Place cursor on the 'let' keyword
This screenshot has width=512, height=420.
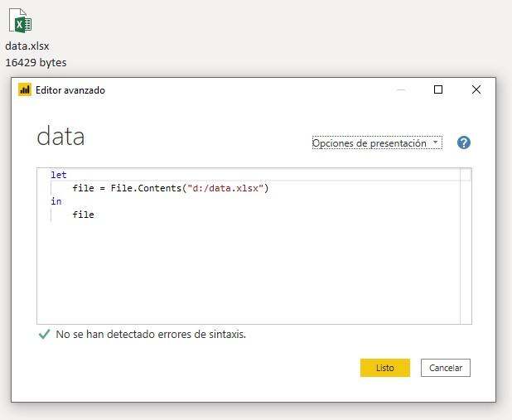58,175
